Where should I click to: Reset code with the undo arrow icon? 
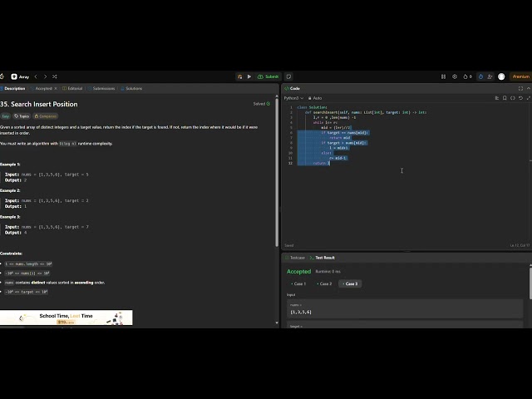coord(521,98)
